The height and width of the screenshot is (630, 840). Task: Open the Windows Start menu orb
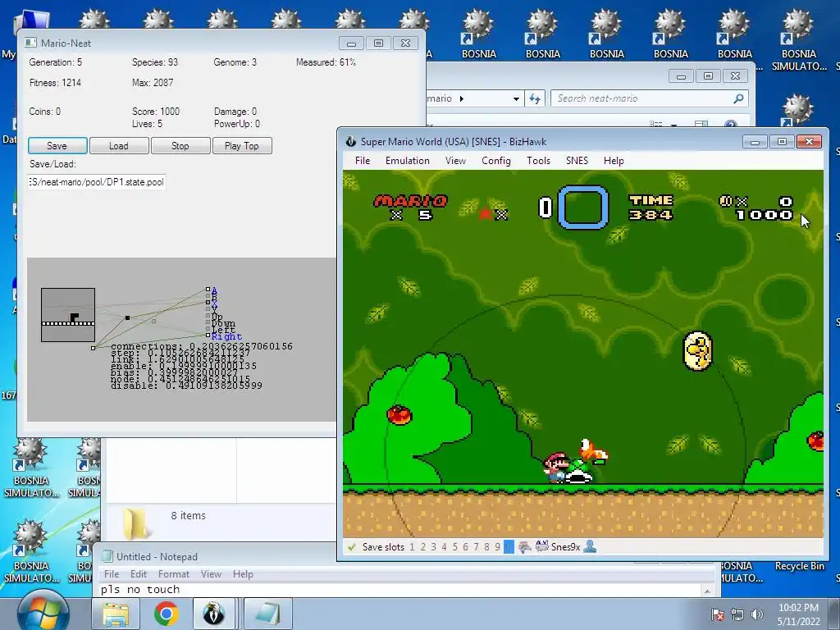(43, 611)
